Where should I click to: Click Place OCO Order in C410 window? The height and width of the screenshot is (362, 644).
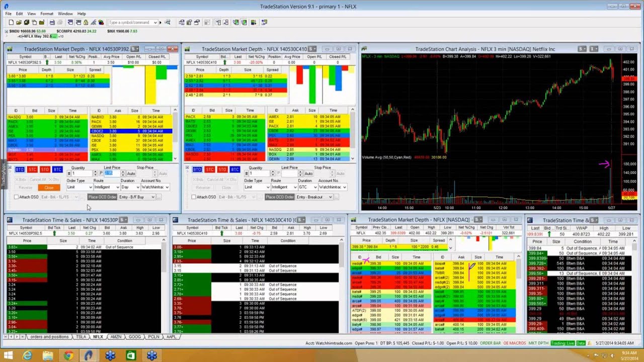(280, 197)
